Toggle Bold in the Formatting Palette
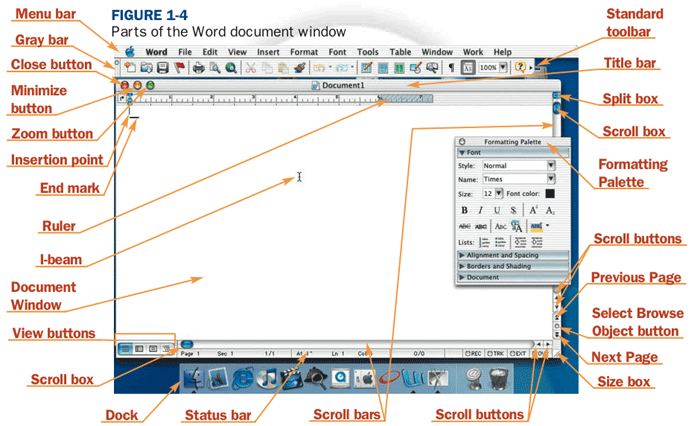The width and height of the screenshot is (700, 426). (x=464, y=210)
